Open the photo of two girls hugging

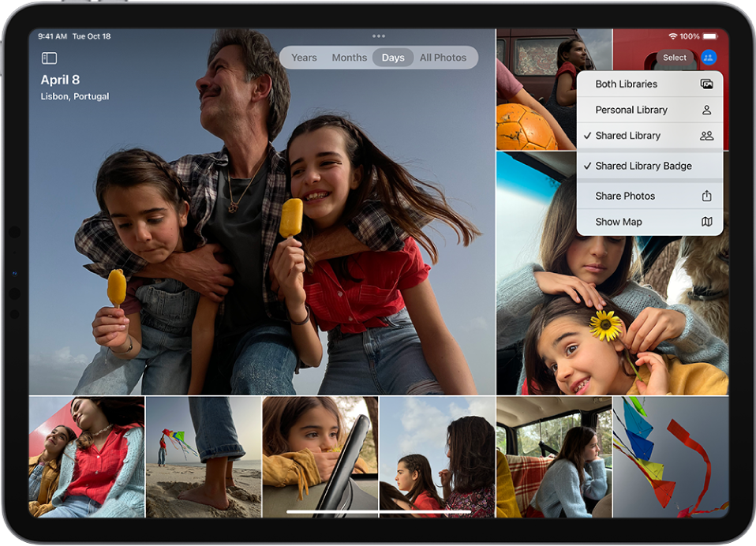point(87,457)
